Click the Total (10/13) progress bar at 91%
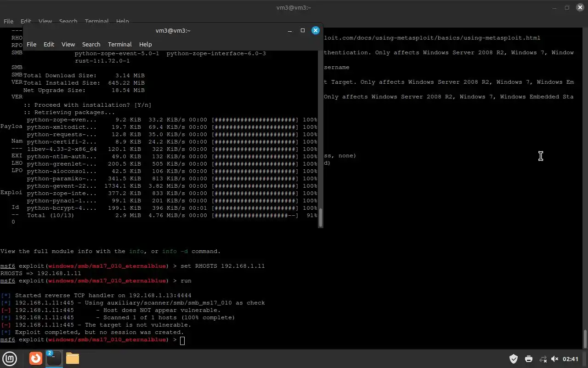 click(x=255, y=215)
